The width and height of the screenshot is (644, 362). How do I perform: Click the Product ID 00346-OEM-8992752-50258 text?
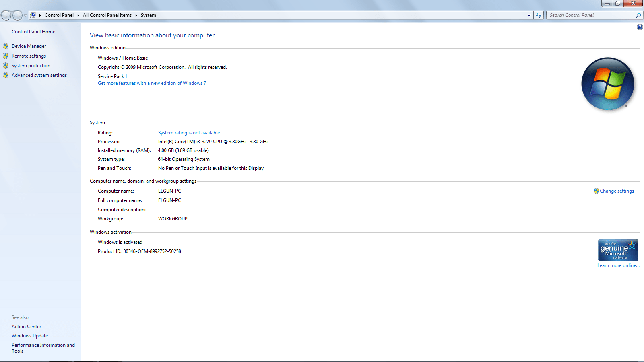pyautogui.click(x=139, y=251)
